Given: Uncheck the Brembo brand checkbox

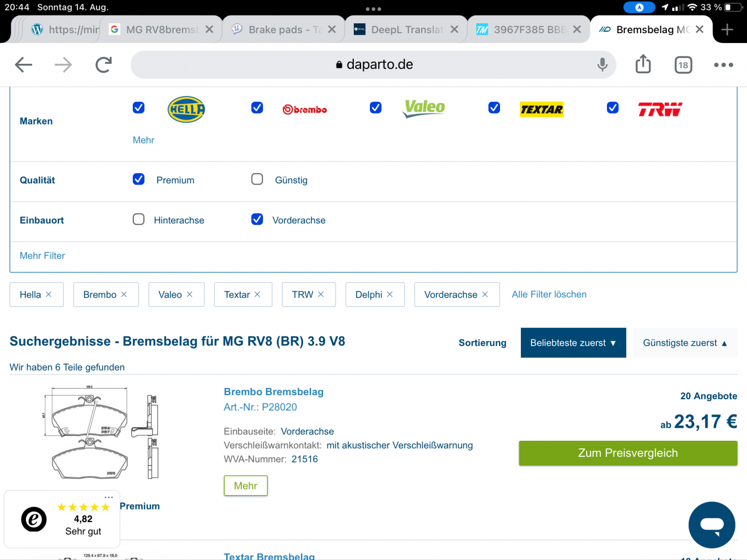Looking at the screenshot, I should click(x=257, y=107).
